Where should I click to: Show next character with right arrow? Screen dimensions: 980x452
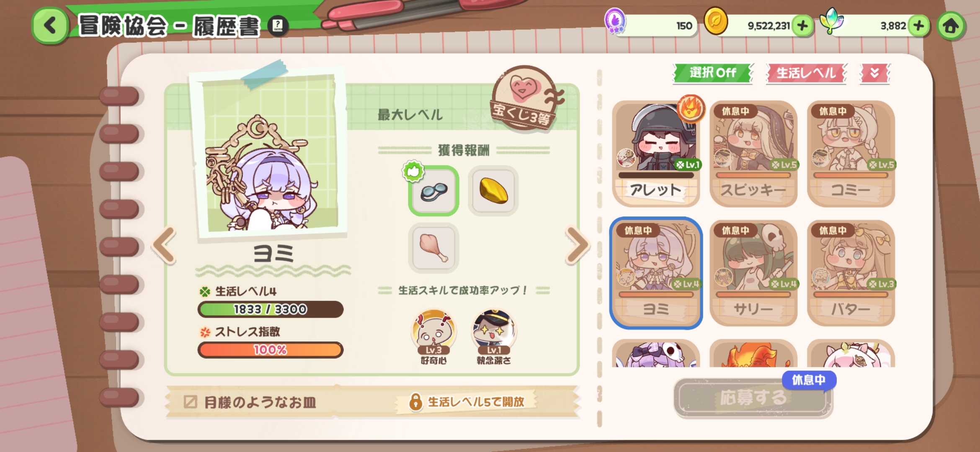click(x=578, y=246)
